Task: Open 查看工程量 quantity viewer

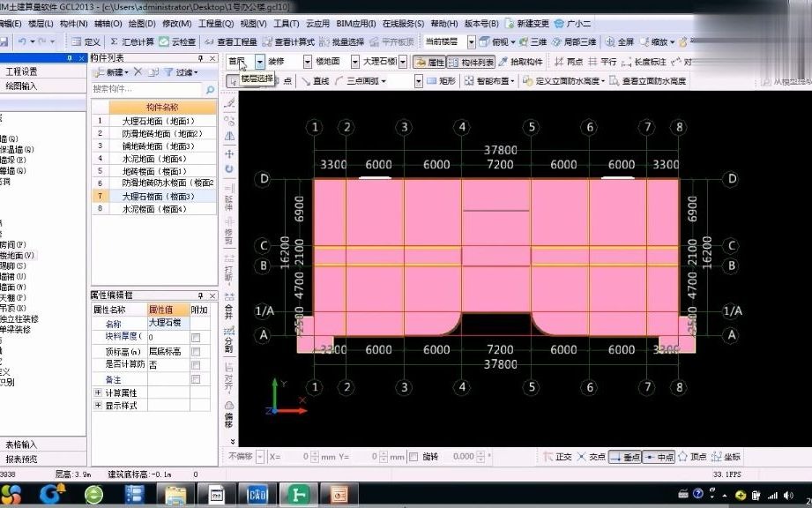Action: tap(231, 42)
